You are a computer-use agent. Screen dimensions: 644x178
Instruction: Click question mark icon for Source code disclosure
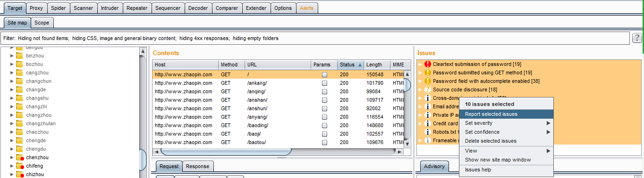click(428, 89)
